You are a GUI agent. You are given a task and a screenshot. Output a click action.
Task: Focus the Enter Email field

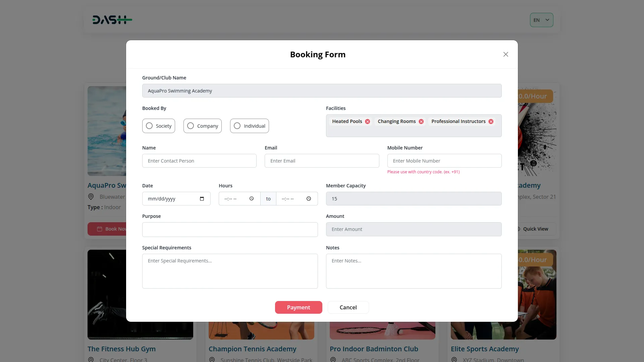[x=322, y=161]
